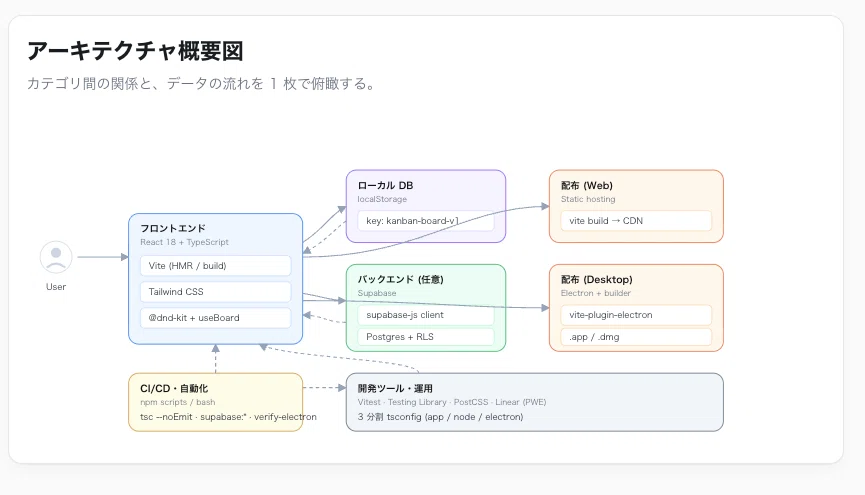Click '3 分割 tsconfig (app / node / electron)' text
The width and height of the screenshot is (865, 495).
(x=440, y=417)
